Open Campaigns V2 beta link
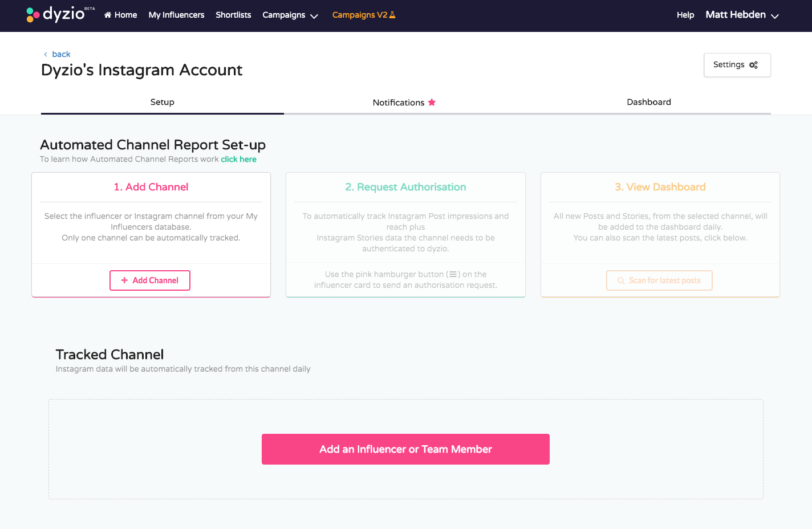The height and width of the screenshot is (529, 812). pos(364,15)
